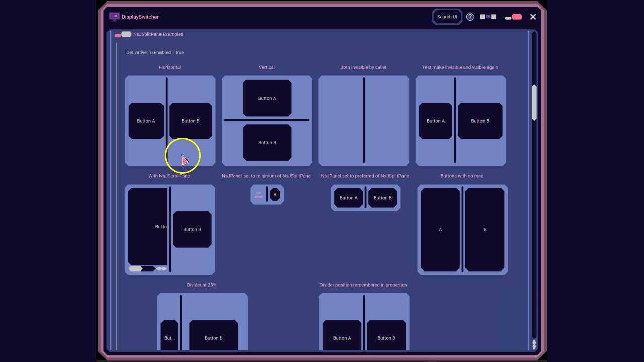Click the main vertical scrollbar thumb
This screenshot has width=644, height=362.
534,103
